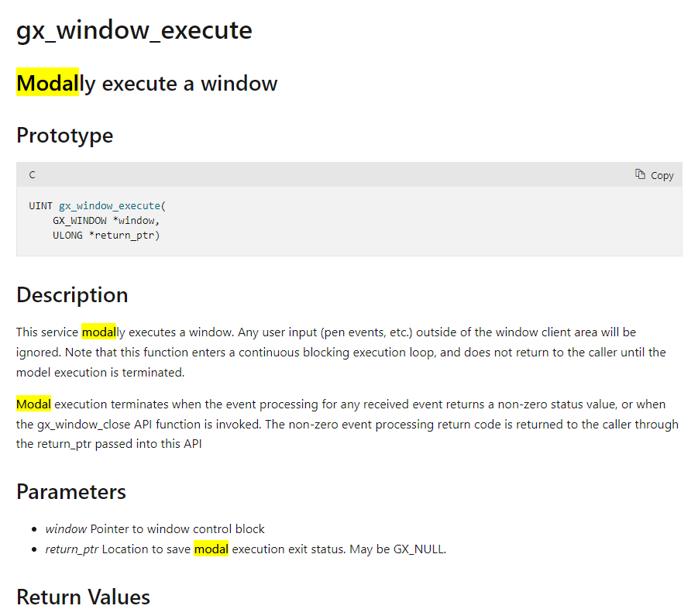Click highlighted 'Modal' starting second paragraph

click(34, 404)
